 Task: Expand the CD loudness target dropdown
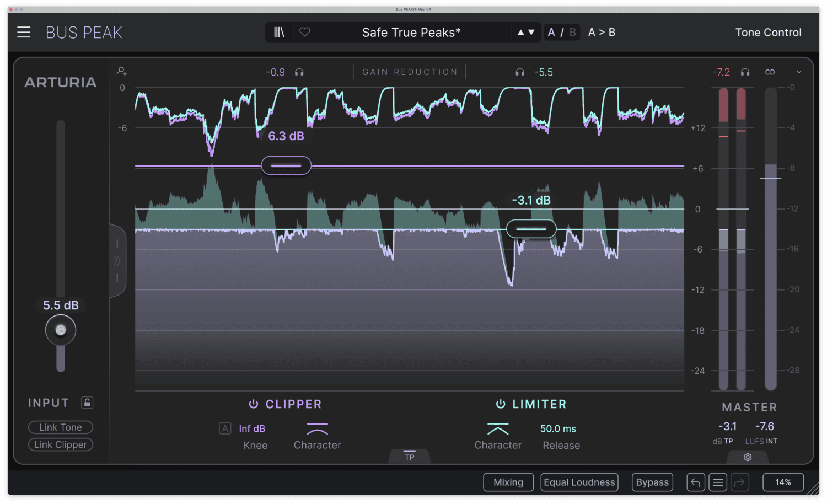click(798, 72)
